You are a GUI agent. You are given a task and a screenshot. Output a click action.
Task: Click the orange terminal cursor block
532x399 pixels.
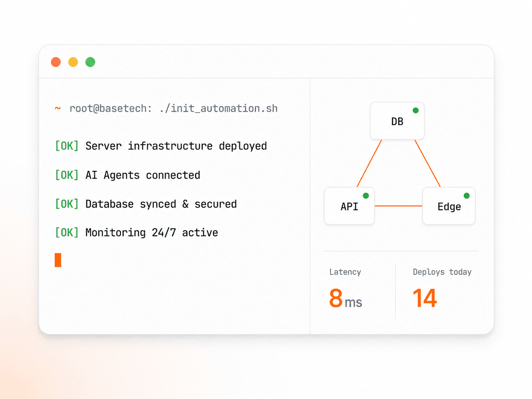(58, 260)
